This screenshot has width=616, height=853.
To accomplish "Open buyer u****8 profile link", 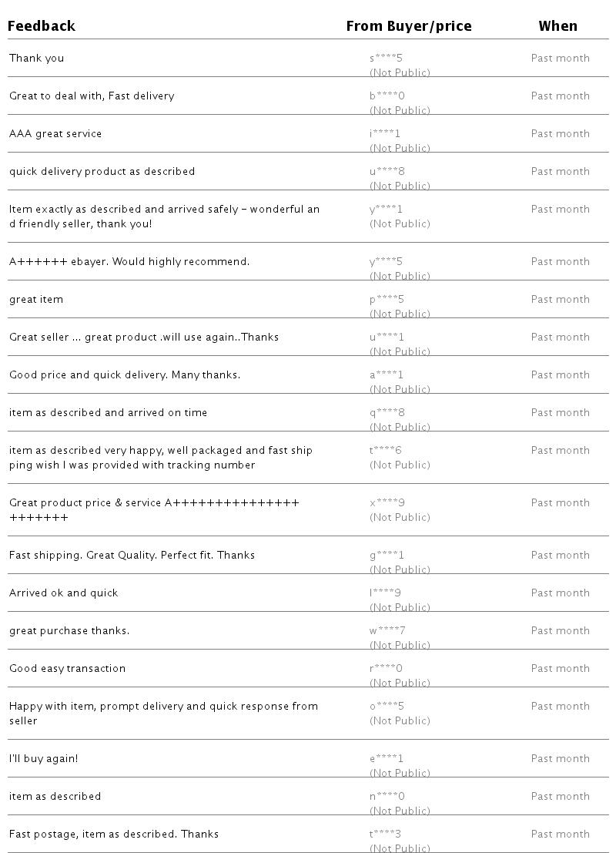I will click(387, 171).
